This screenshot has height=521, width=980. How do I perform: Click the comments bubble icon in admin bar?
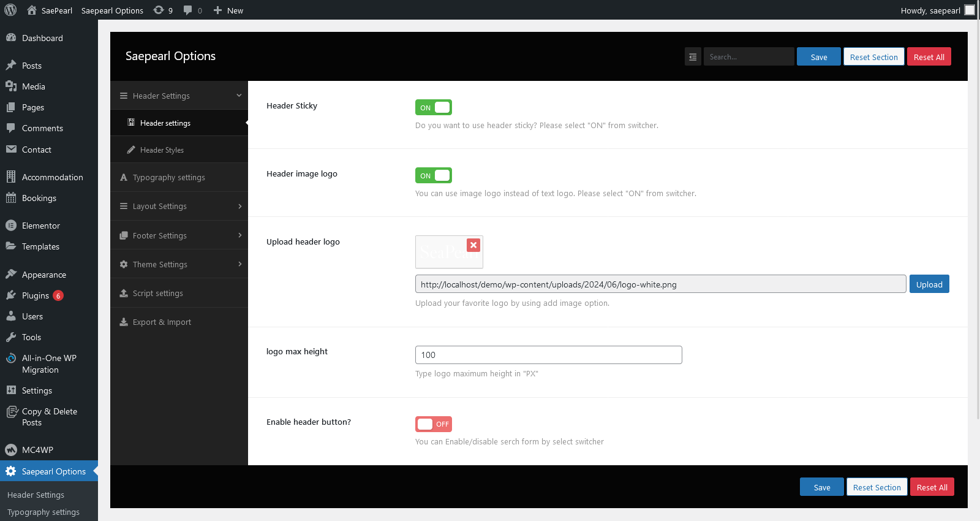188,10
